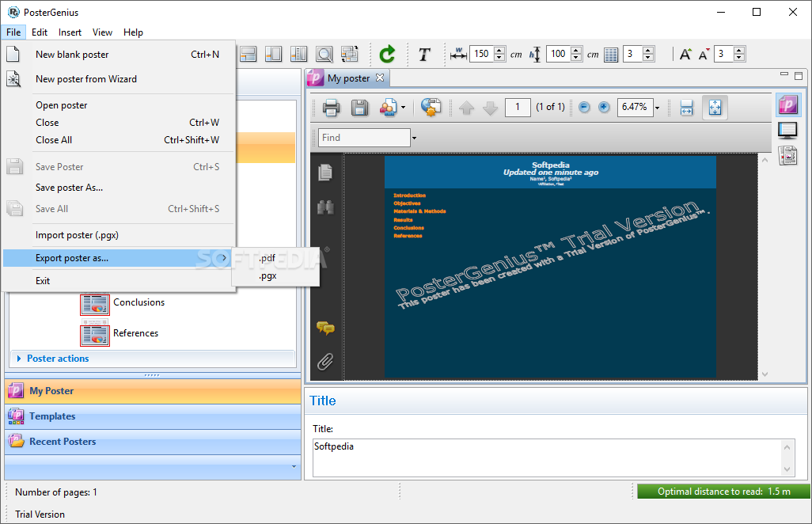Viewport: 812px width, 524px height.
Task: Select Close All menu entry
Action: coord(119,140)
